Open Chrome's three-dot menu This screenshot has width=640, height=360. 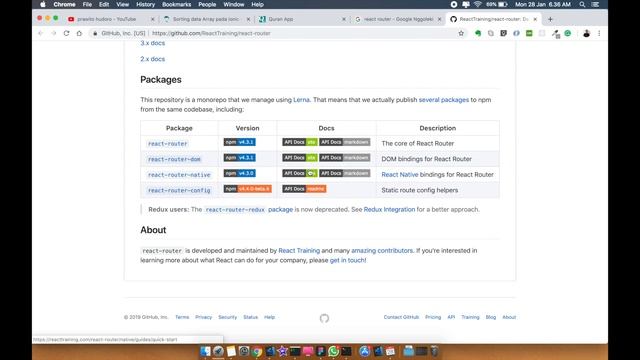click(x=599, y=33)
